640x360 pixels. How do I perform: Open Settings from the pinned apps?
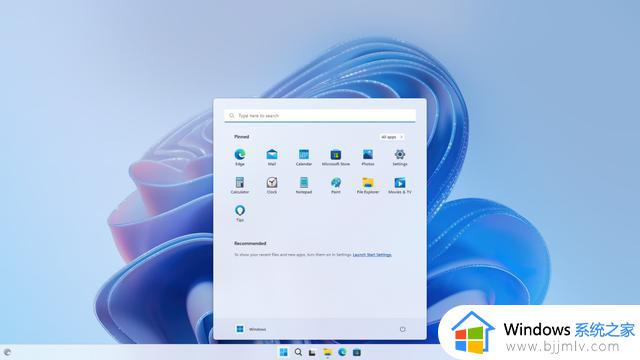pyautogui.click(x=400, y=157)
